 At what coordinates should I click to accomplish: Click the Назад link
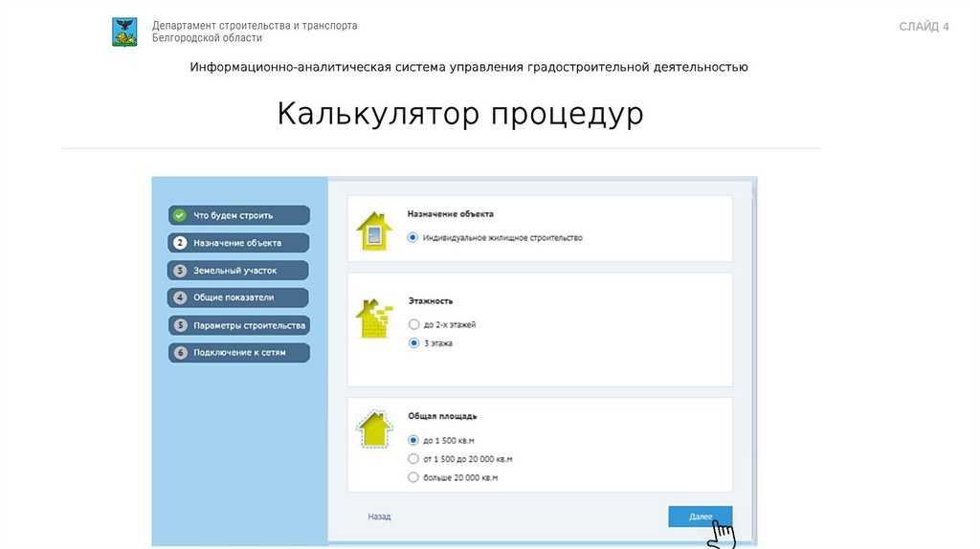click(379, 516)
